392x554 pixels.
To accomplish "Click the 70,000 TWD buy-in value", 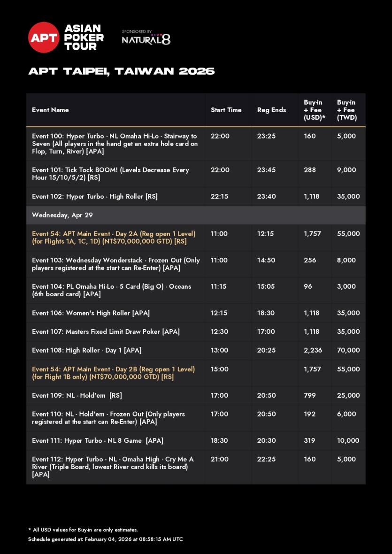I will click(x=348, y=350).
